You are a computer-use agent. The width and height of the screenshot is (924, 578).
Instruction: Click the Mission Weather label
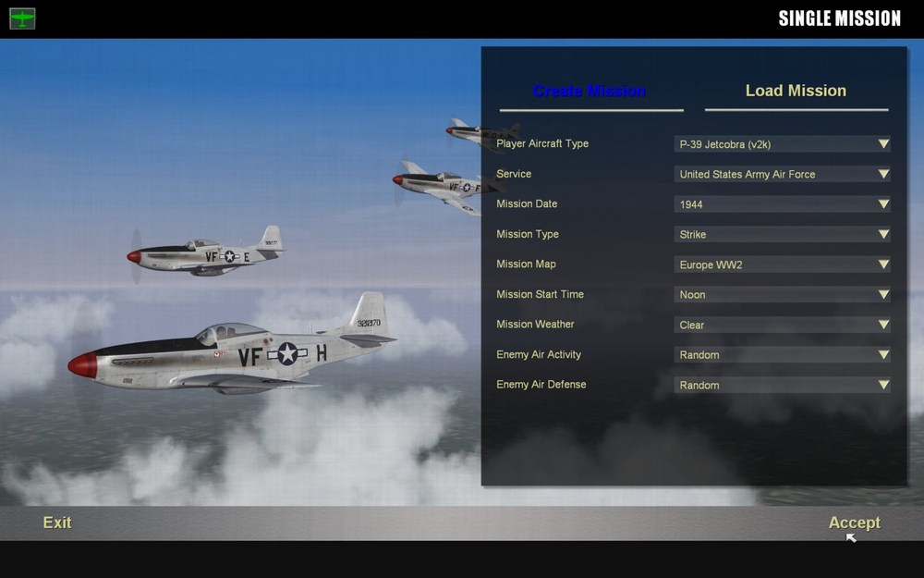[x=535, y=324]
